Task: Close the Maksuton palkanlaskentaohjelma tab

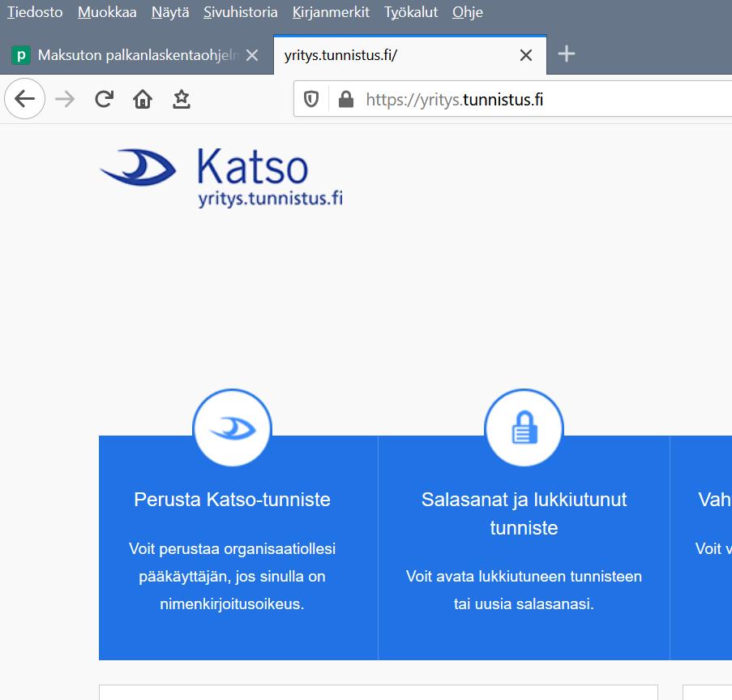Action: point(252,55)
